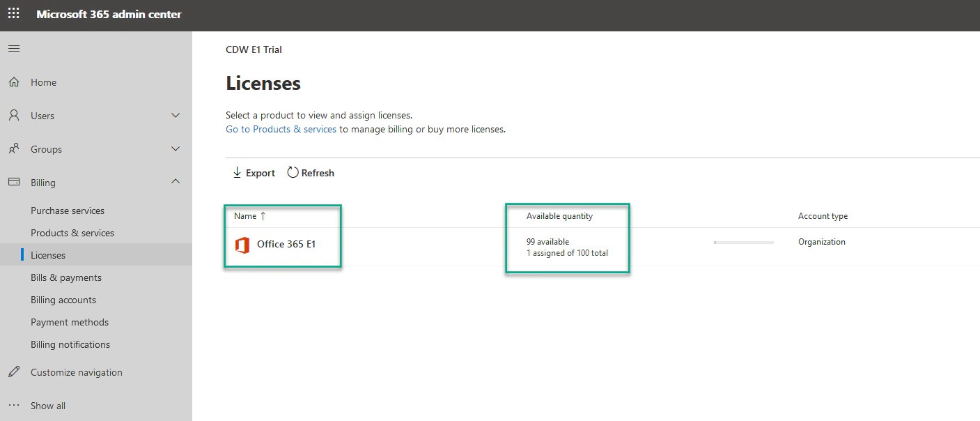Open Purchase services from the sidebar
980x421 pixels.
(x=67, y=210)
